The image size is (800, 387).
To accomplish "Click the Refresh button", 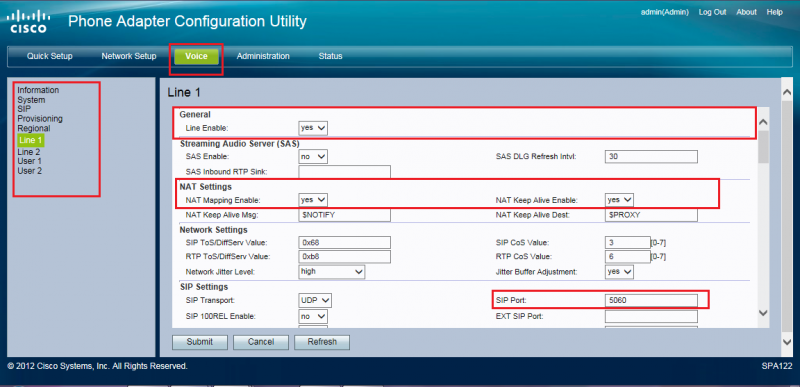I will pyautogui.click(x=322, y=342).
